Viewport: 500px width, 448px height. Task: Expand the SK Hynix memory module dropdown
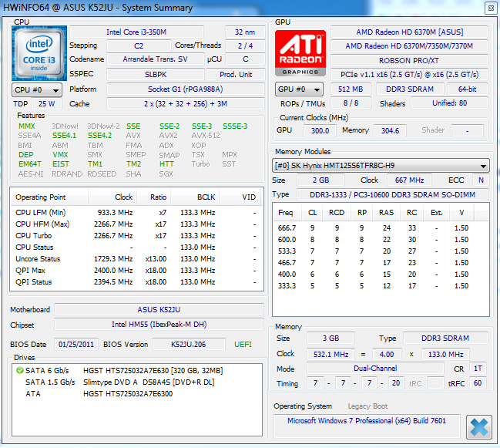pos(381,166)
